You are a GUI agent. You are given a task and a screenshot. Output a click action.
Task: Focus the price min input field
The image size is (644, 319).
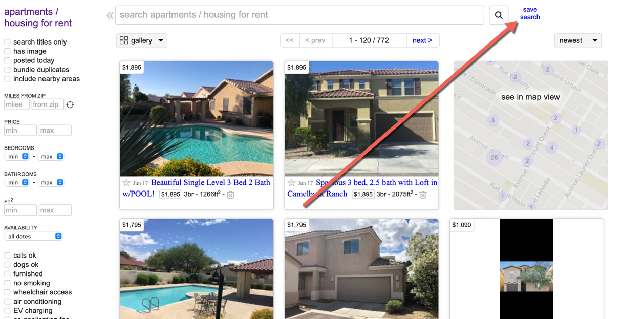click(20, 131)
